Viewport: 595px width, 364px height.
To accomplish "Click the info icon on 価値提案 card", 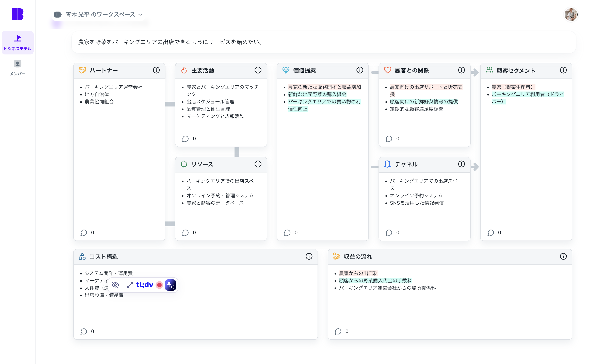I will pyautogui.click(x=359, y=70).
